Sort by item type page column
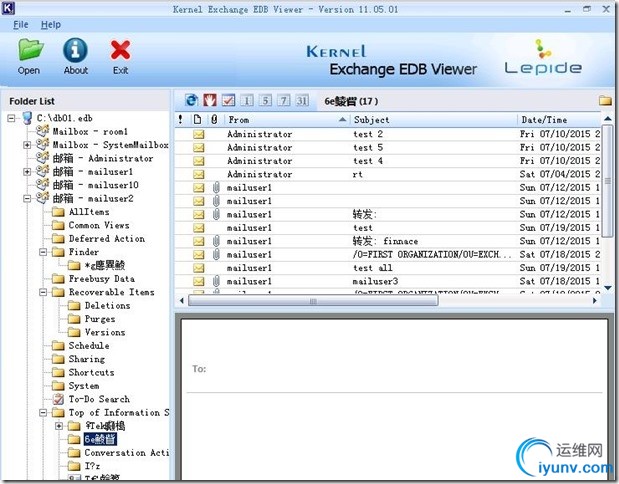 point(197,119)
